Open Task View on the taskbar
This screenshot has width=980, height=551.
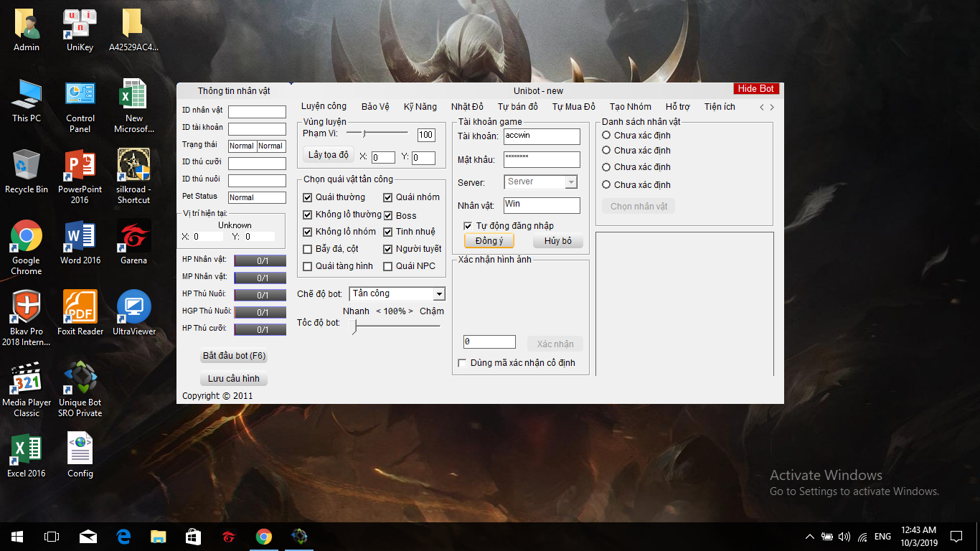click(x=52, y=537)
